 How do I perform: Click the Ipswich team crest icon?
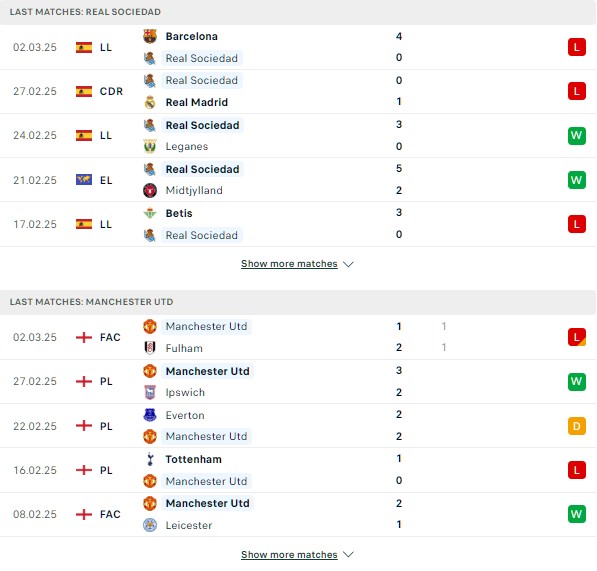[150, 392]
